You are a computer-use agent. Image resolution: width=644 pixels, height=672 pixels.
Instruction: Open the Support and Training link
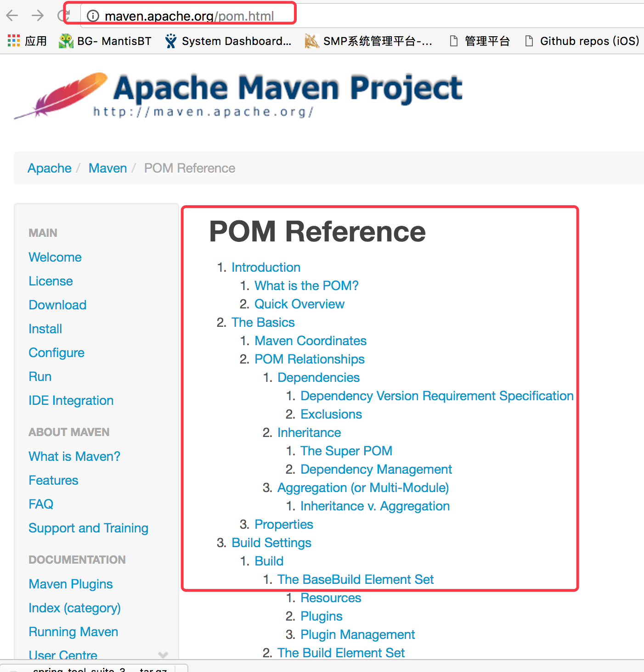pos(88,528)
